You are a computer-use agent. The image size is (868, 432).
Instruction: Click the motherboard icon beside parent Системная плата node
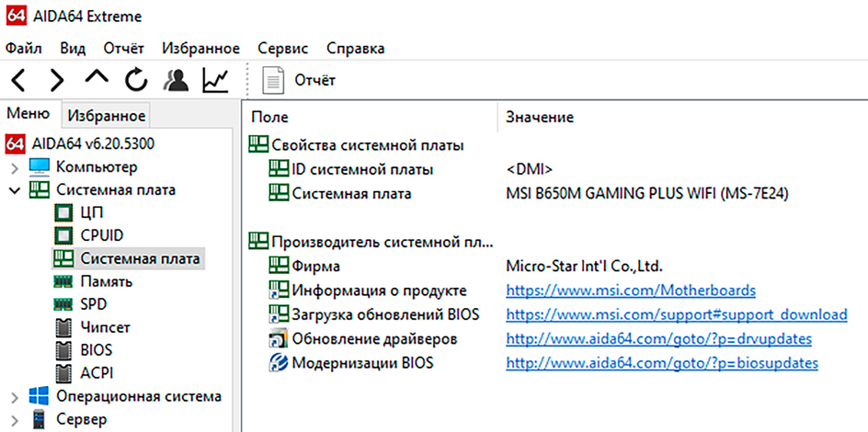[40, 189]
